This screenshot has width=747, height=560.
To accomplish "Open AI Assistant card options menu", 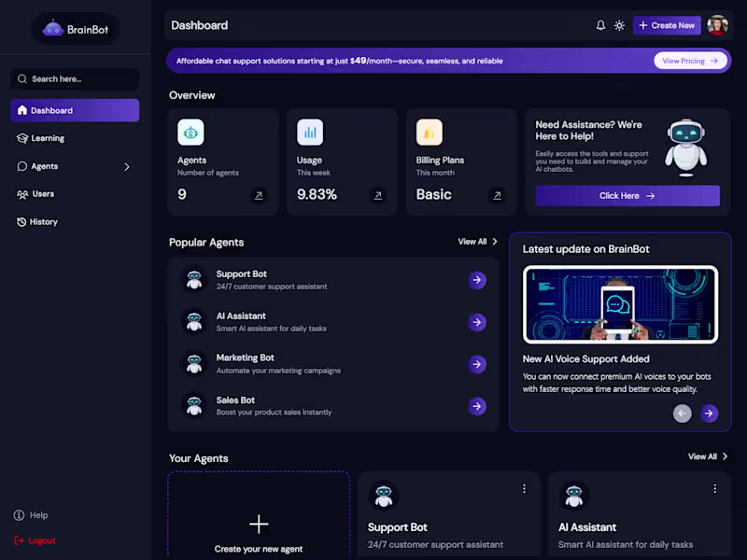I will (714, 488).
